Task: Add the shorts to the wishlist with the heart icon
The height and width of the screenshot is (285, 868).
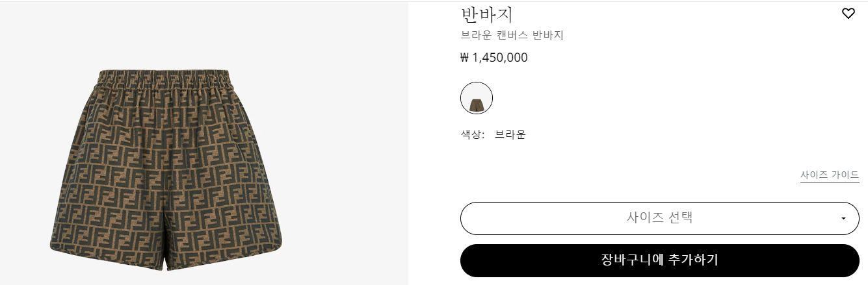Action: [x=848, y=14]
